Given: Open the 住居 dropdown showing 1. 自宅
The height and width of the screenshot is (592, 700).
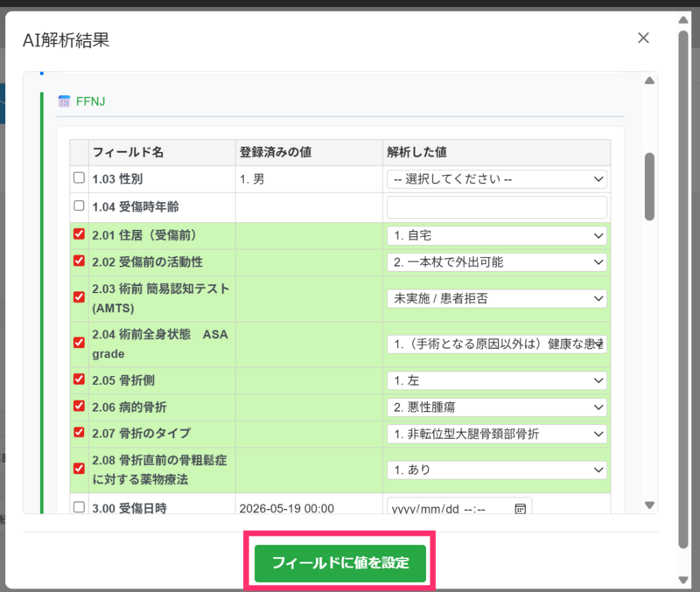Looking at the screenshot, I should [496, 235].
